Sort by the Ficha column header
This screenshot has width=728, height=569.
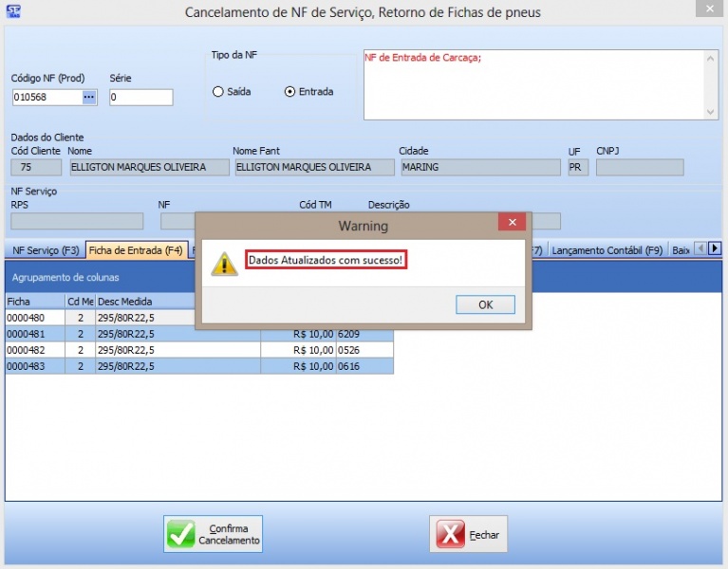click(34, 301)
